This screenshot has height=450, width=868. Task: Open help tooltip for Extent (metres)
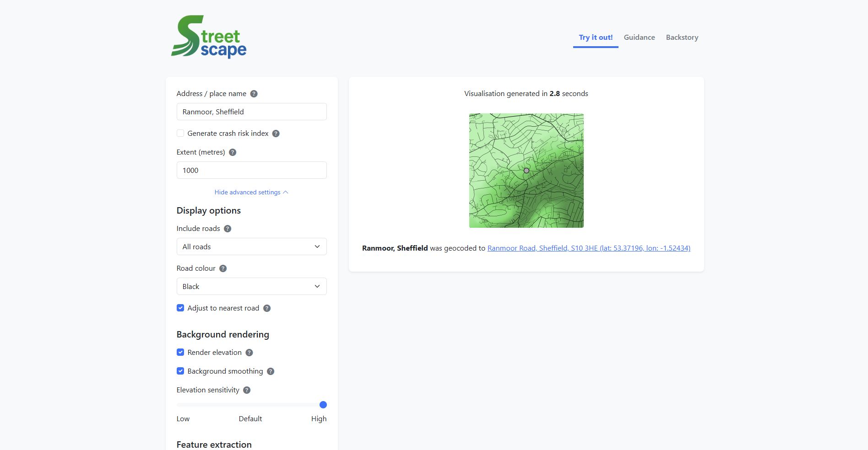[233, 152]
